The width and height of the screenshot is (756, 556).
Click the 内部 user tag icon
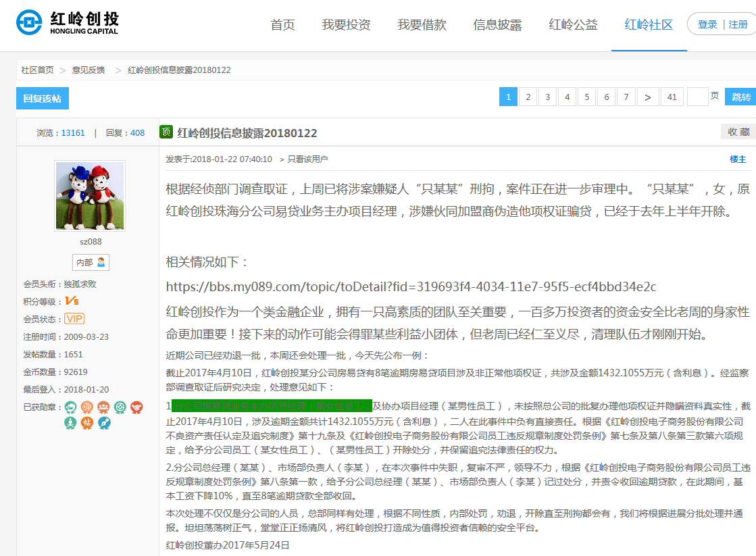(x=91, y=262)
